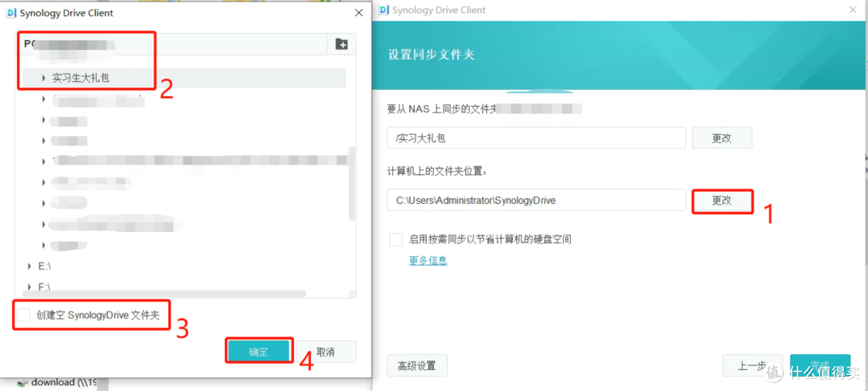Cancel folder browser with 取消
Screen dimensions: 868x391
[326, 352]
